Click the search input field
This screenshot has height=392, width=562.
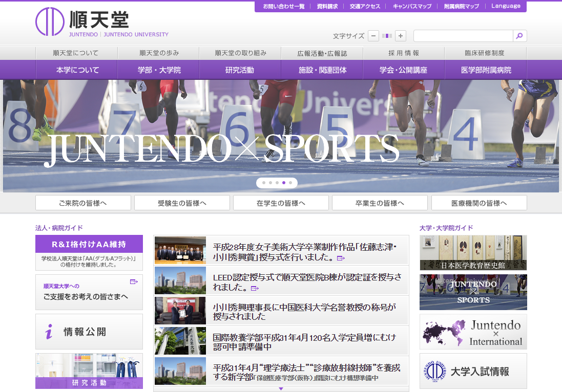pyautogui.click(x=464, y=36)
